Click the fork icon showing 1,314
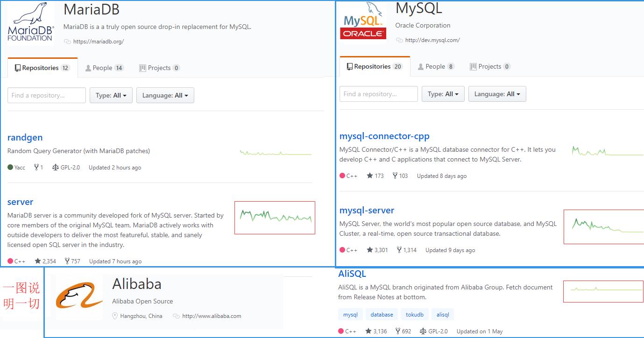Screen dimensions: 644x338 [x=399, y=250]
